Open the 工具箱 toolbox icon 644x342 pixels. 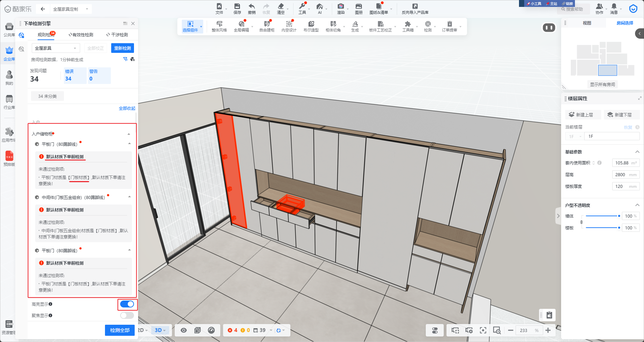pyautogui.click(x=407, y=24)
